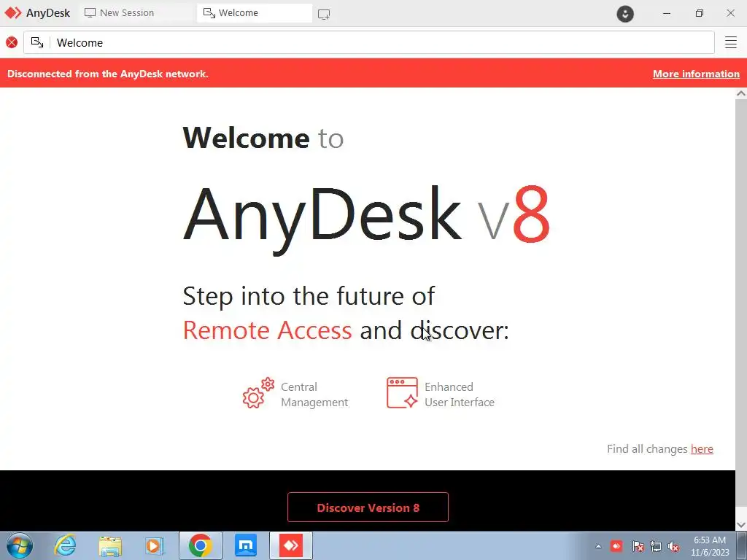Click the Central Management gear icon
The height and width of the screenshot is (560, 747).
pos(258,393)
